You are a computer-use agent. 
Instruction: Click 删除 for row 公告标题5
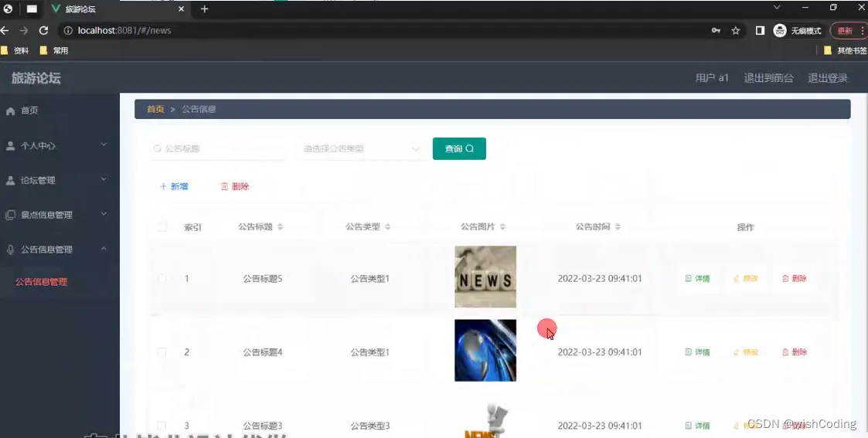(x=795, y=278)
